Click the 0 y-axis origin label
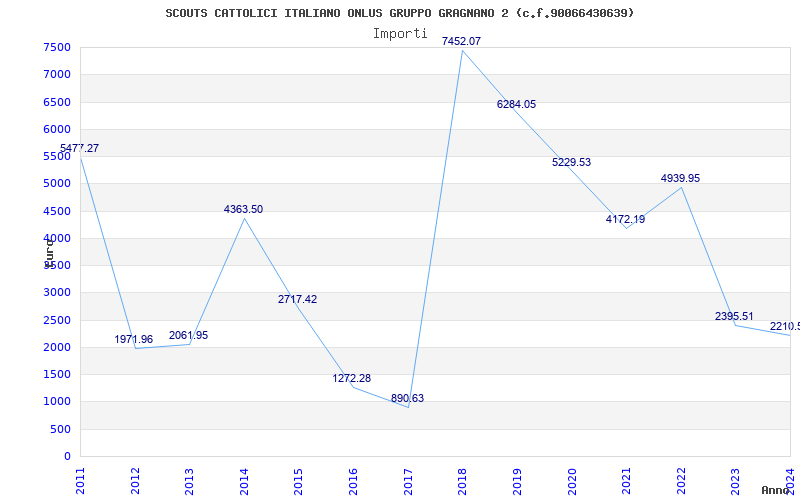800x500 pixels. (67, 457)
